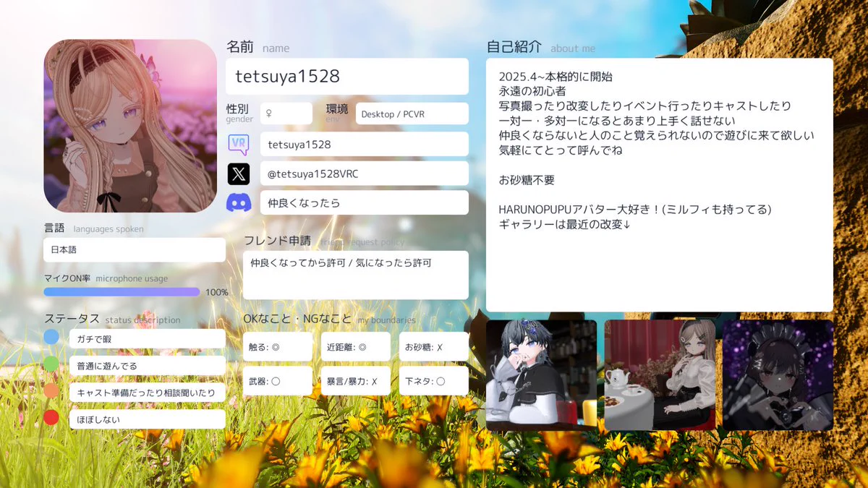This screenshot has height=488, width=868.
Task: Click the red status circle
Action: pyautogui.click(x=51, y=417)
